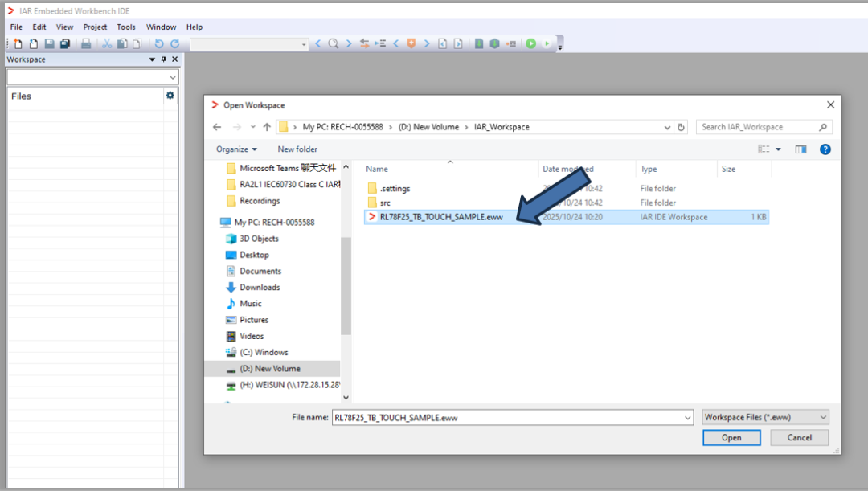The image size is (868, 491).
Task: Click the Save All toolbar icon
Action: pyautogui.click(x=65, y=43)
